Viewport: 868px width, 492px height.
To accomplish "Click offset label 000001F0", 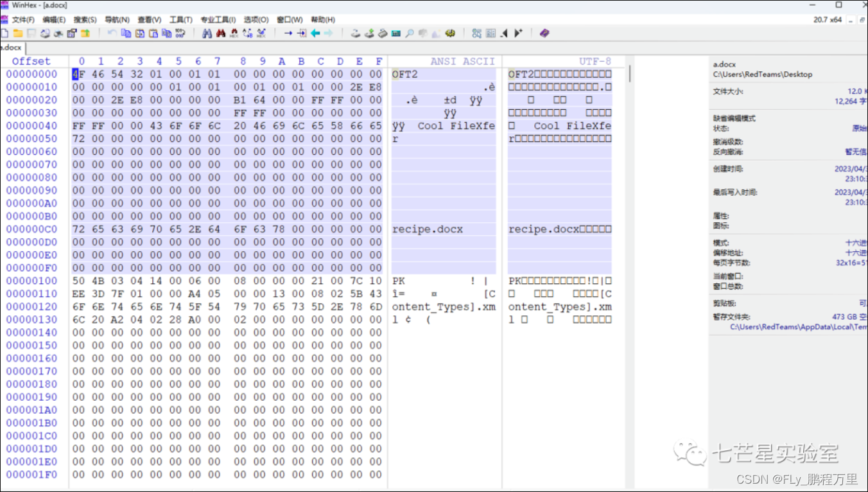I will pos(32,475).
